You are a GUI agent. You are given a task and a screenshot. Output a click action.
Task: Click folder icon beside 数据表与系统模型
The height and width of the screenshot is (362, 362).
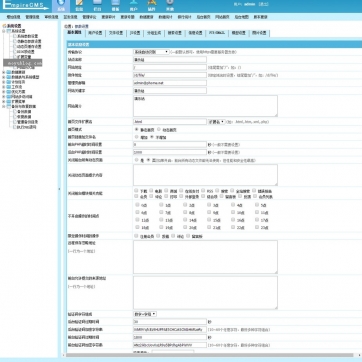point(9,77)
